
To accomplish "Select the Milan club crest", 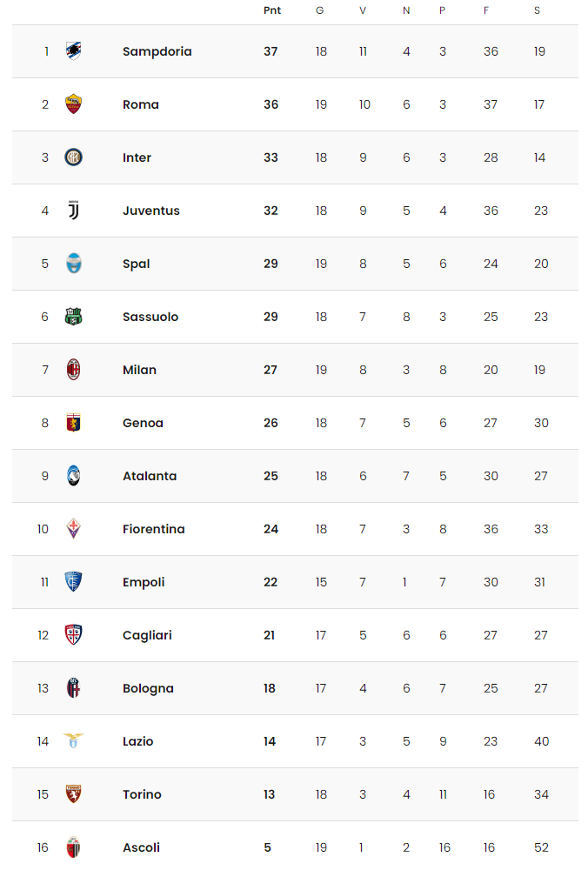I will [x=73, y=370].
